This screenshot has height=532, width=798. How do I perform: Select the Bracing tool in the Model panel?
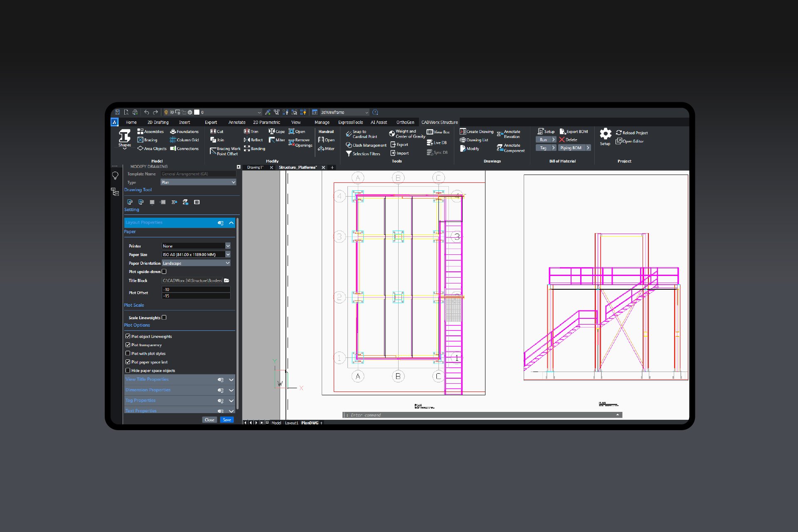(148, 140)
